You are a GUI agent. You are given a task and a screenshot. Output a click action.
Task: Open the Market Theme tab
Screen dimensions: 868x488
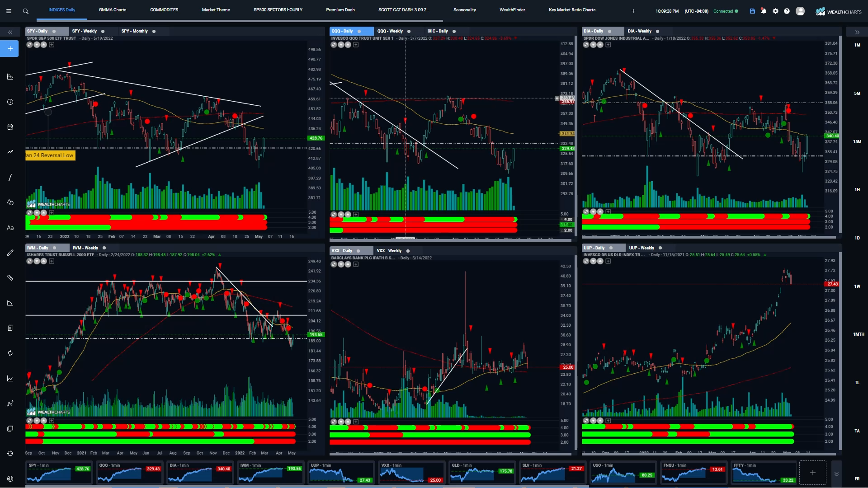pyautogui.click(x=216, y=10)
